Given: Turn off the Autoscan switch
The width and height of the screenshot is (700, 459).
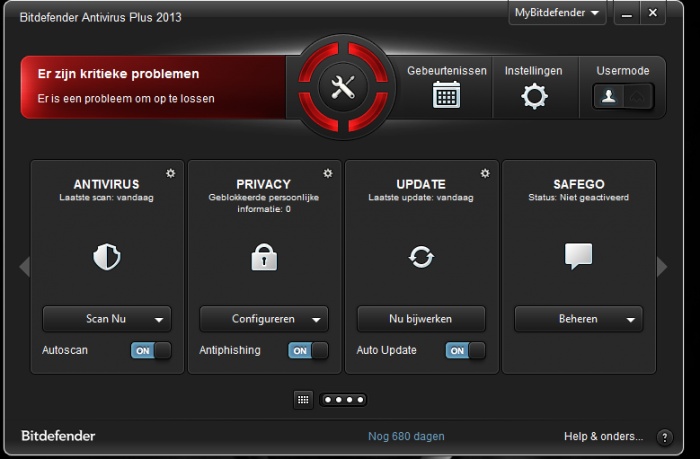Looking at the screenshot, I should 151,351.
